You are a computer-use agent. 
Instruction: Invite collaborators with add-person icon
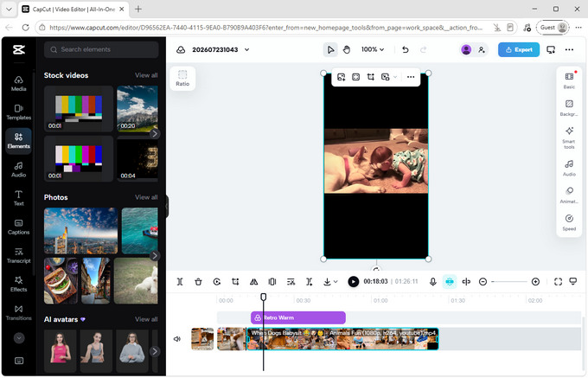click(x=482, y=49)
